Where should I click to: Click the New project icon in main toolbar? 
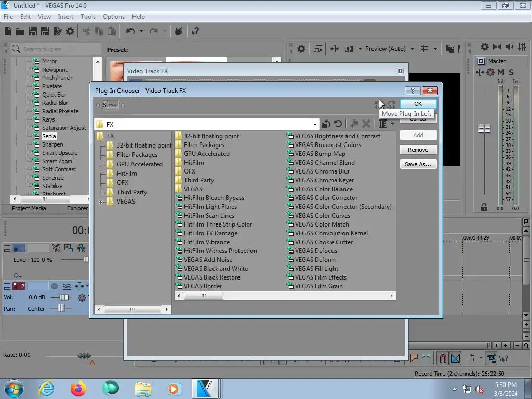[8, 31]
